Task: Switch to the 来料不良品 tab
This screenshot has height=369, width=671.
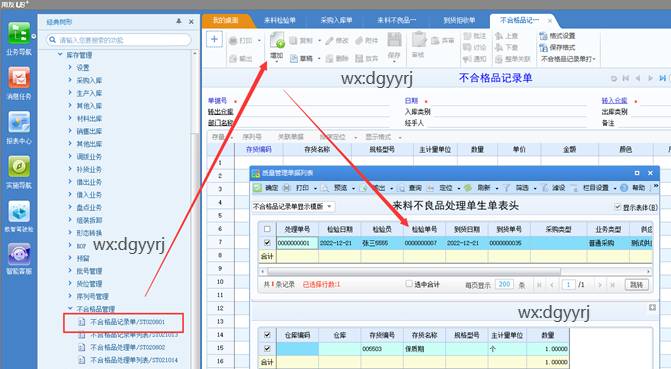Action: click(396, 20)
